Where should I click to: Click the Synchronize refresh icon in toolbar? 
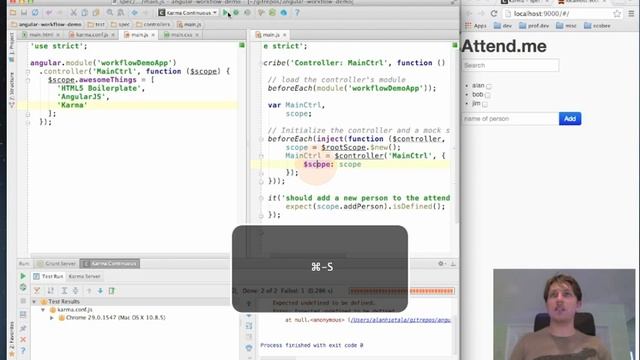(36, 13)
